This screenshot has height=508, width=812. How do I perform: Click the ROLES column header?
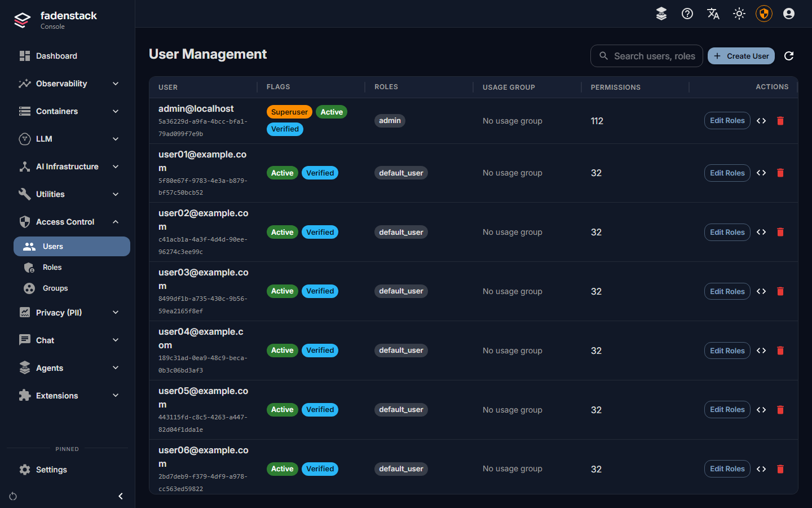pyautogui.click(x=386, y=87)
